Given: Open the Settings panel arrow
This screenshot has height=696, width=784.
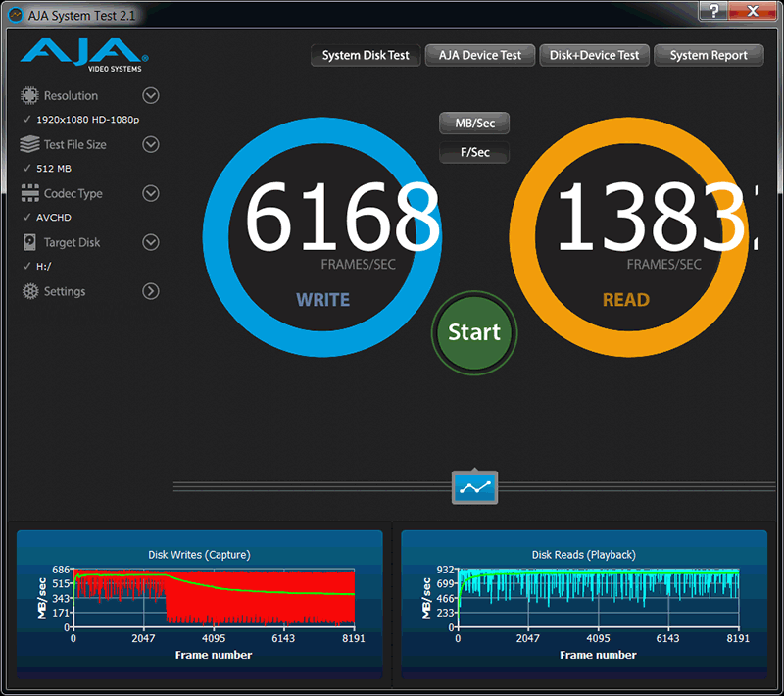Looking at the screenshot, I should coord(151,291).
